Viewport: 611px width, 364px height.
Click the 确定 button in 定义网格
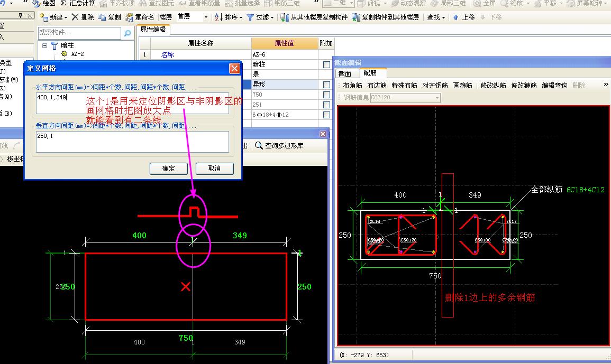coord(169,169)
